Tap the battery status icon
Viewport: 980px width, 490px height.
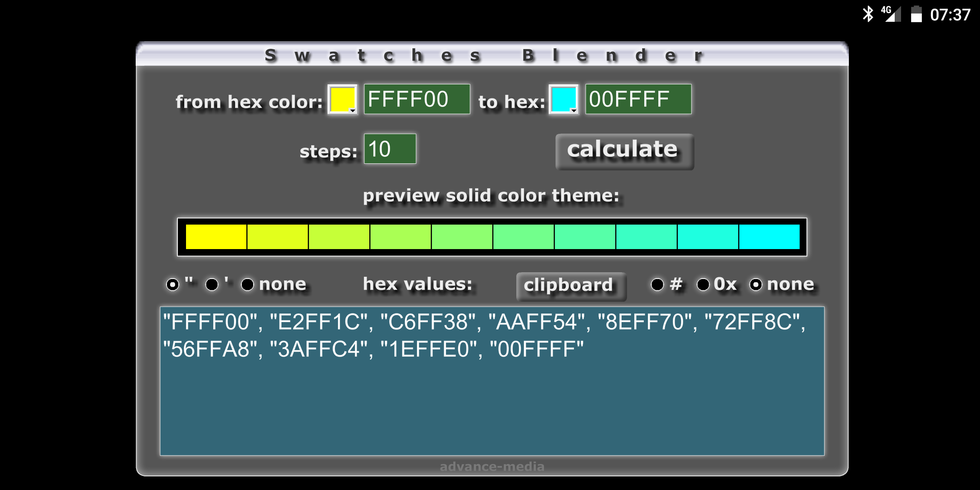916,14
